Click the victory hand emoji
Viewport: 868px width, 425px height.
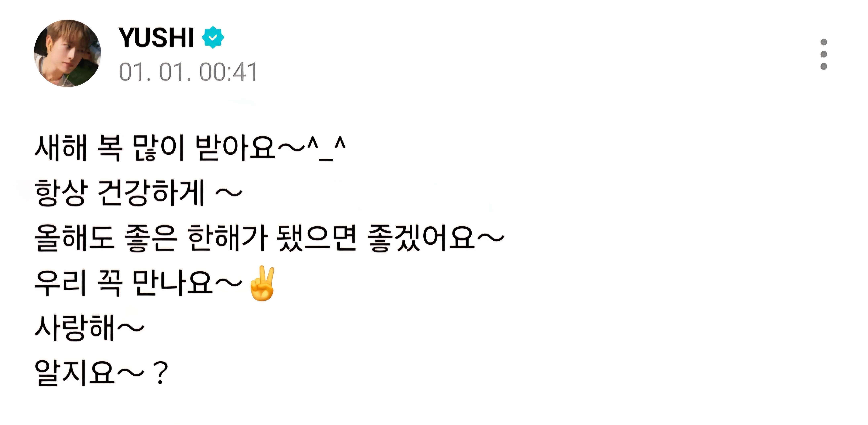point(262,283)
